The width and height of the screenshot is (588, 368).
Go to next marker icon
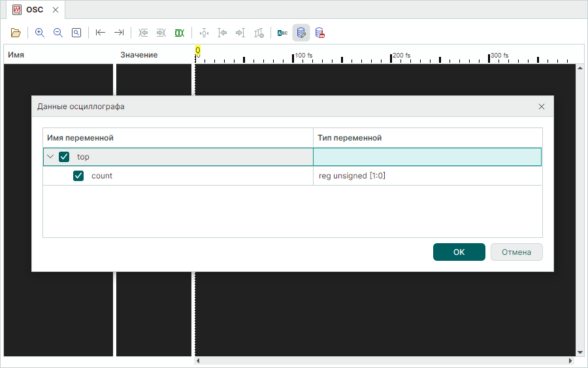240,33
